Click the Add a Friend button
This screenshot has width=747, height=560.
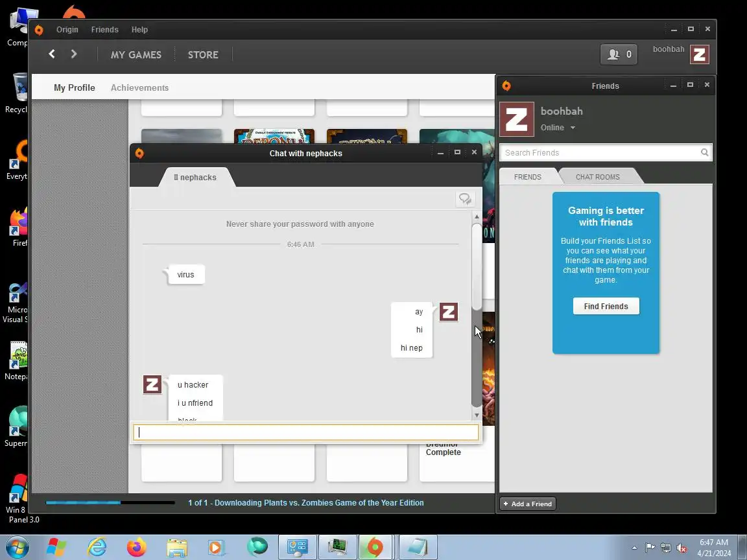[528, 504]
